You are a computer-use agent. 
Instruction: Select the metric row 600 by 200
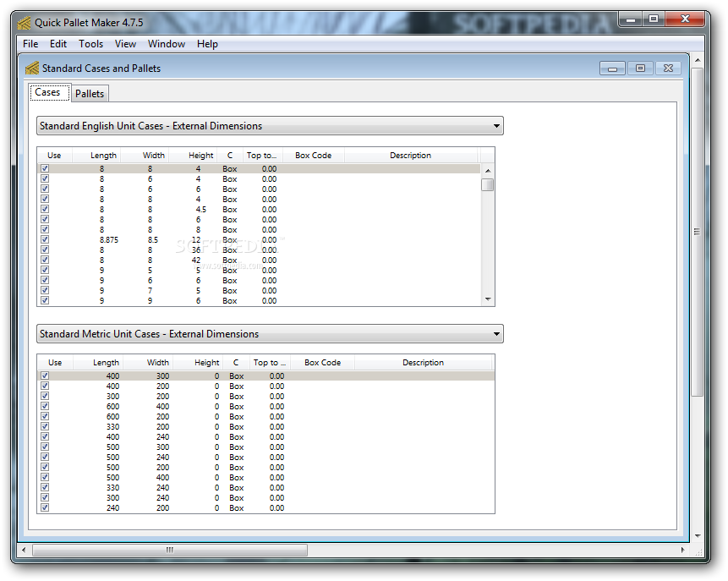[266, 417]
